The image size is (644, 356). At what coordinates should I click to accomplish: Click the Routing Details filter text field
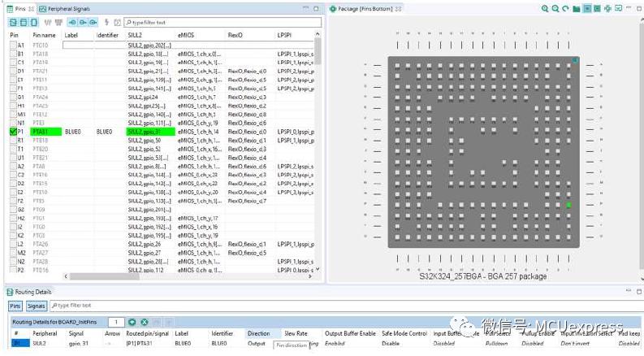click(x=345, y=306)
